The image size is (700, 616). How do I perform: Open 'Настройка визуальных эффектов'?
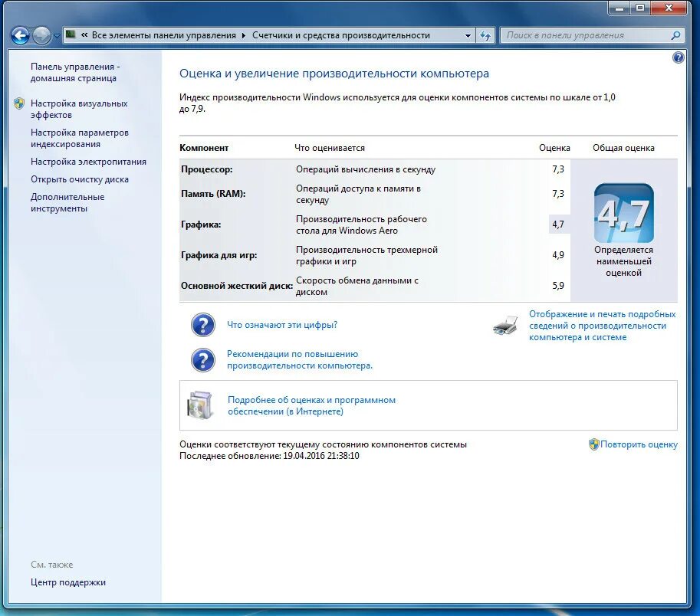pos(79,109)
